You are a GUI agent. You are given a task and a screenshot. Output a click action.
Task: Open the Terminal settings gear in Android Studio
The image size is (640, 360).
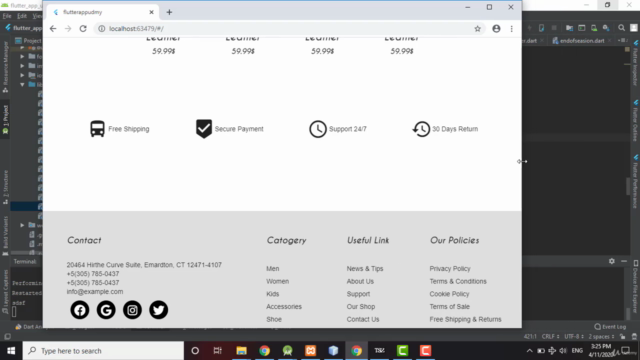click(611, 261)
